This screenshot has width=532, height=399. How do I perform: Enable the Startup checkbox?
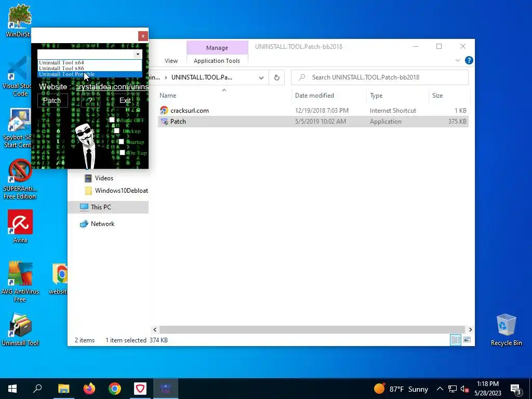coord(121,141)
